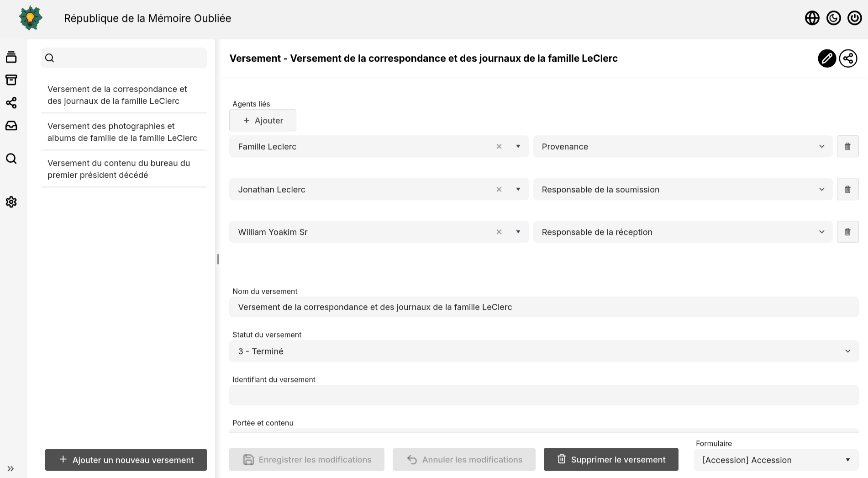Clear Jonathan Leclerc with the X control
868x478 pixels.
[499, 189]
